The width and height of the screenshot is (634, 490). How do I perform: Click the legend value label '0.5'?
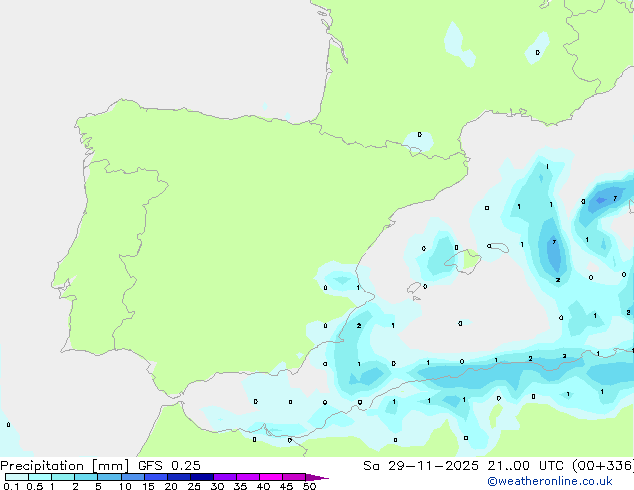click(35, 486)
